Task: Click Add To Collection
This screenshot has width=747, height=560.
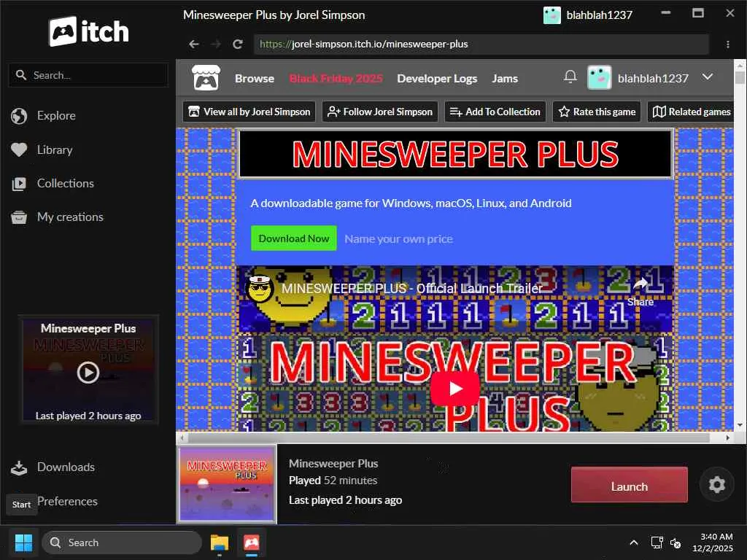Action: click(495, 112)
